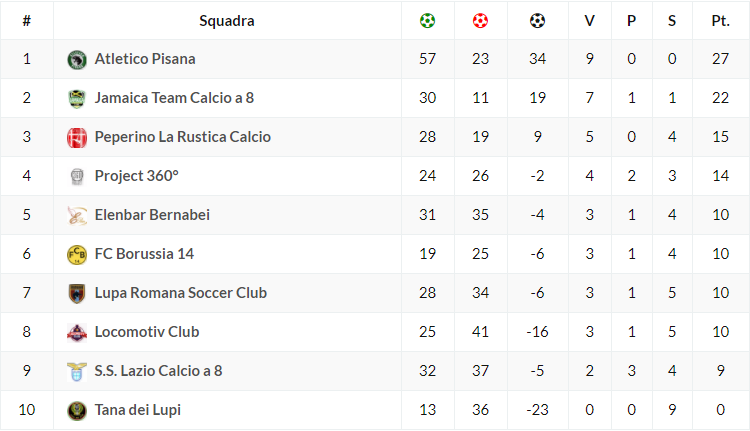
Task: Click the Tana dei Lupi logo
Action: [77, 410]
